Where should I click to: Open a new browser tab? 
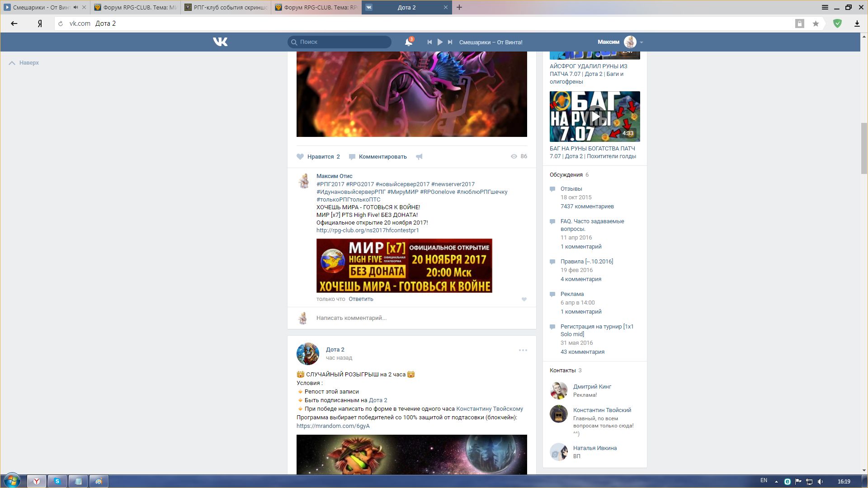pos(459,7)
